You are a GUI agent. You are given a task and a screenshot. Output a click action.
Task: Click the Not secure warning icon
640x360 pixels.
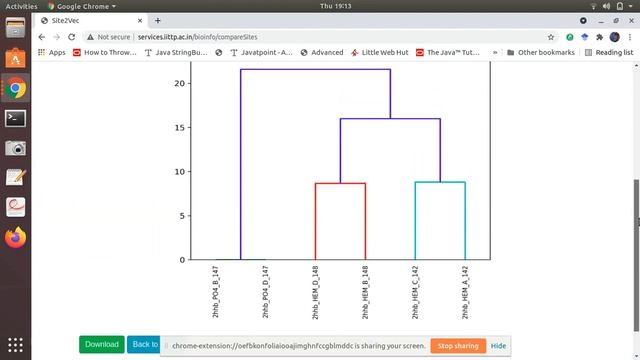90,37
